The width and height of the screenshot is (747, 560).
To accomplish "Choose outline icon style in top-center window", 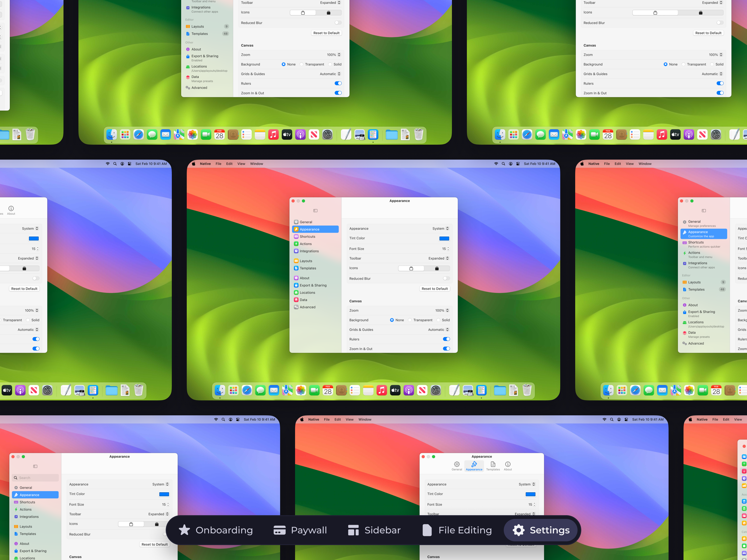I will (x=303, y=13).
